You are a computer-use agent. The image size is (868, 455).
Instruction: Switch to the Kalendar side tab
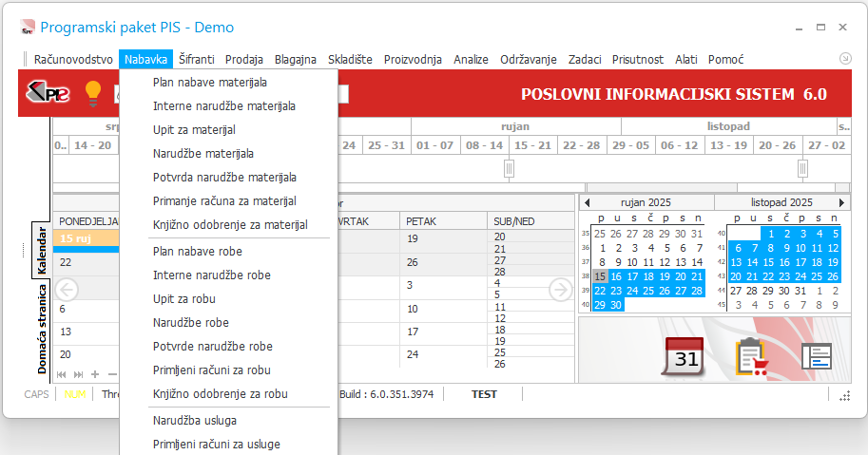pyautogui.click(x=41, y=251)
